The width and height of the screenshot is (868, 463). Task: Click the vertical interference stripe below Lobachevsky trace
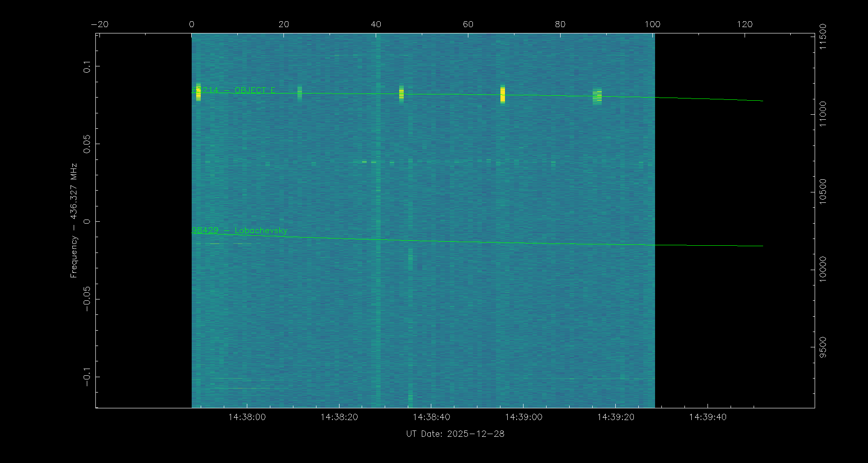coord(410,260)
